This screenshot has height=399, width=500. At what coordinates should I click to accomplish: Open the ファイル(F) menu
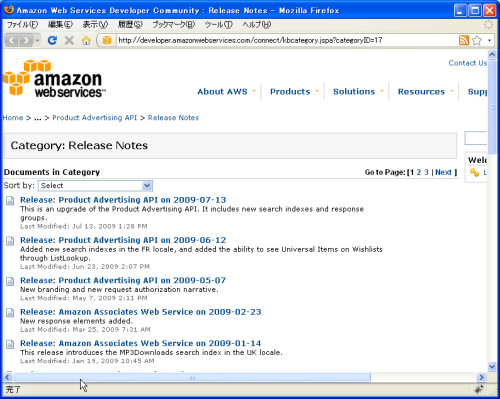pos(22,24)
